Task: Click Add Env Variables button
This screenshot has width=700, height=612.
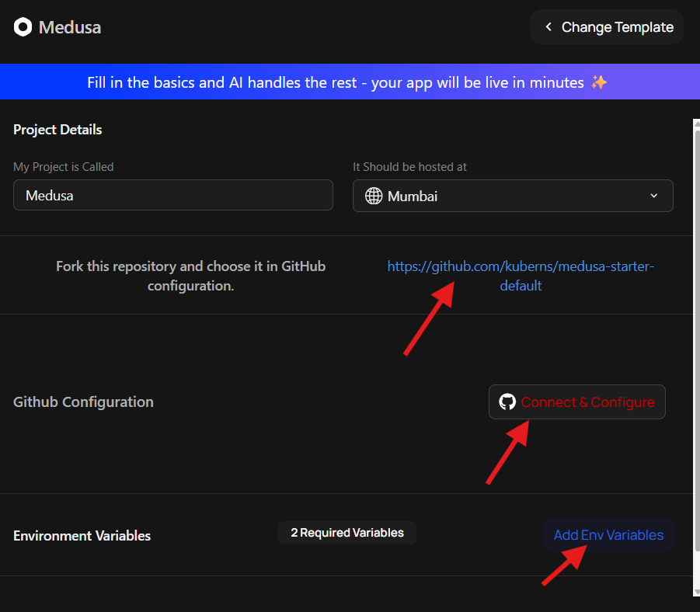Action: point(608,535)
